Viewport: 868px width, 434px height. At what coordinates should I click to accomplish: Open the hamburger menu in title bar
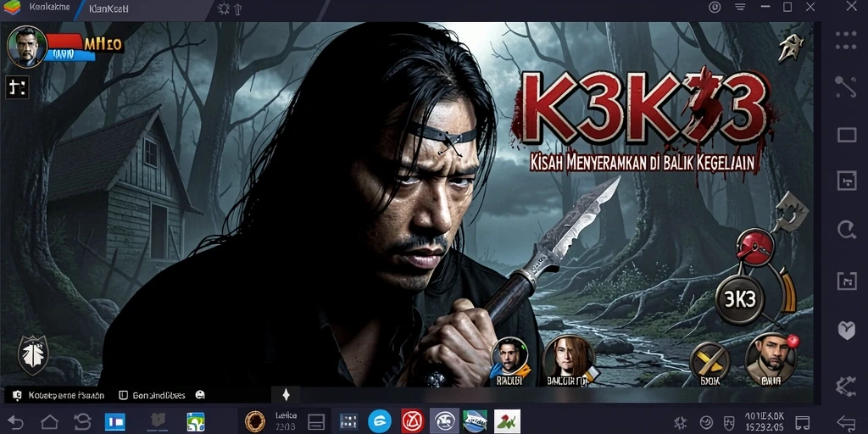[740, 7]
